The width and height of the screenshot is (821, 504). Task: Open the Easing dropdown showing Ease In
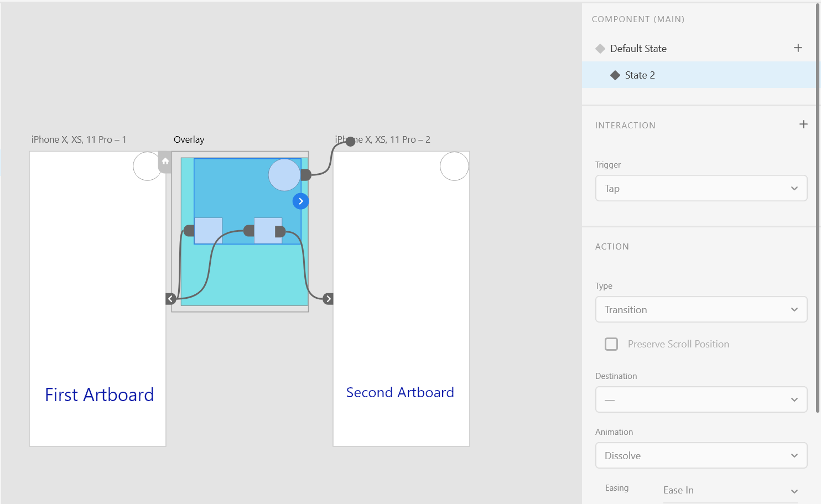731,490
